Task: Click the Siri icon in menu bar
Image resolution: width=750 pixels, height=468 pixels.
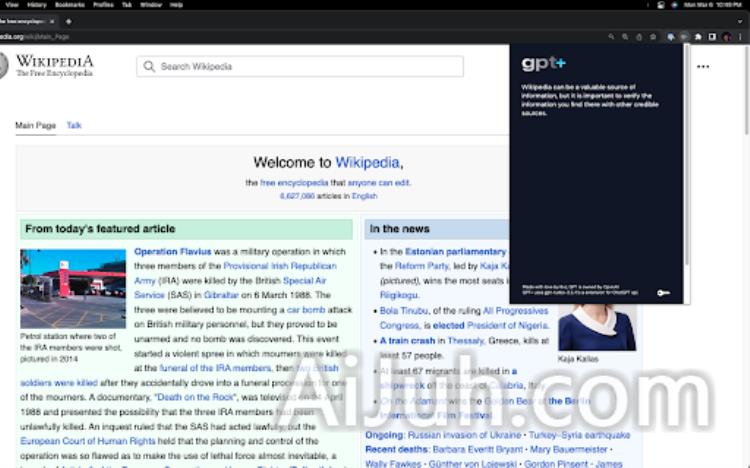Action: (674, 5)
